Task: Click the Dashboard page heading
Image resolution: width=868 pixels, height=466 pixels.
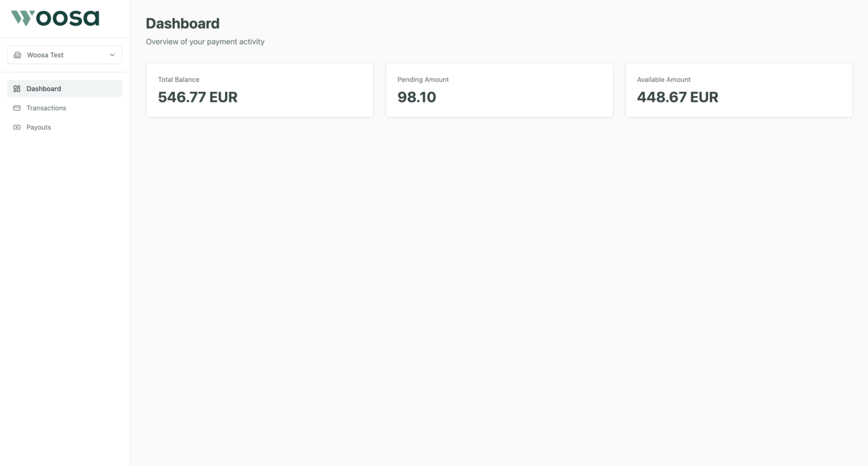Action: (182, 24)
